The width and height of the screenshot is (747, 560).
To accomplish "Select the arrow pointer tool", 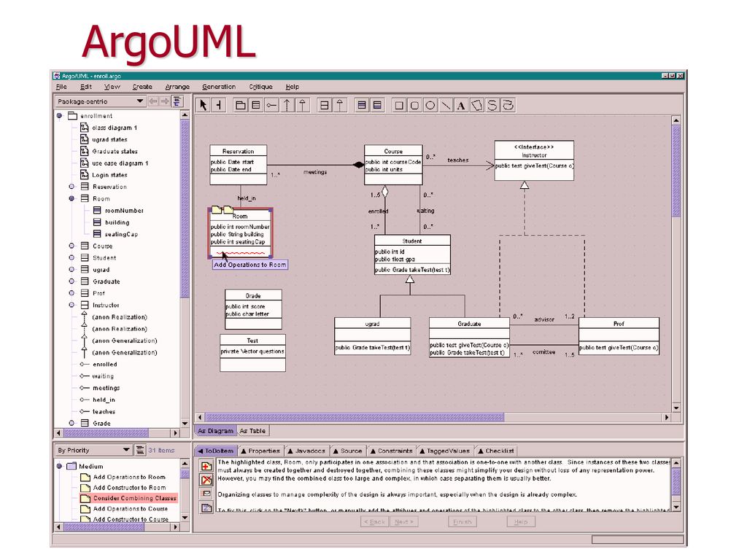I will (204, 105).
